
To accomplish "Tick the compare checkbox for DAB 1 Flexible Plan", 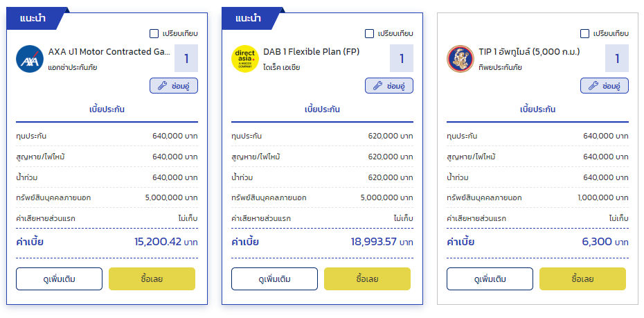I will coord(369,33).
